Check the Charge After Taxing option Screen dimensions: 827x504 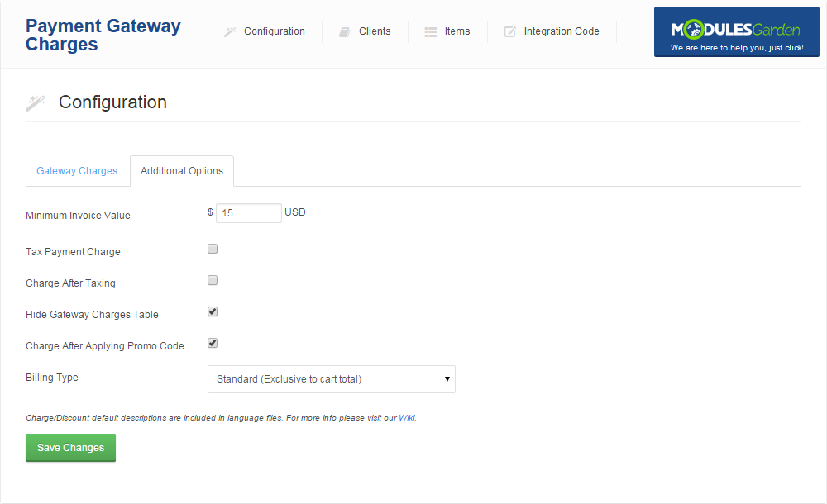(213, 279)
